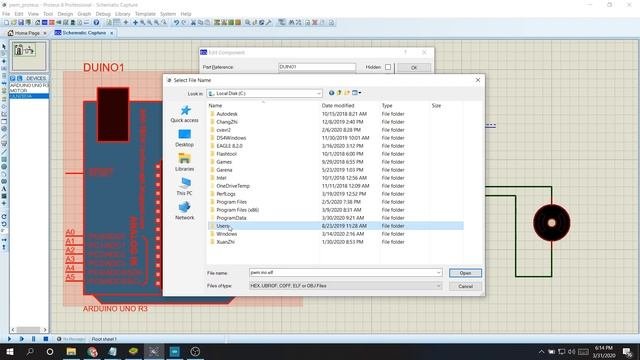
Task: Select the Garena folder
Action: tap(224, 170)
